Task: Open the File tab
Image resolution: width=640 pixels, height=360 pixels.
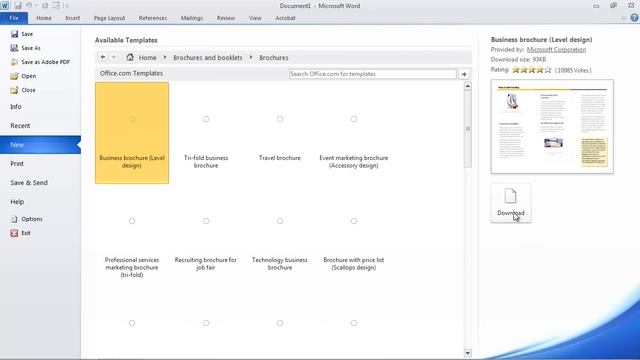Action: (x=14, y=18)
